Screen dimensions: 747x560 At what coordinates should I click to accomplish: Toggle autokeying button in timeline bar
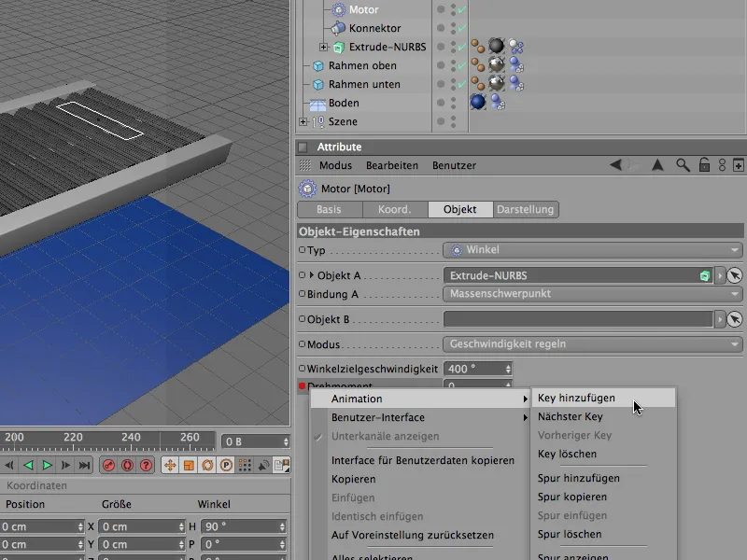coord(128,465)
